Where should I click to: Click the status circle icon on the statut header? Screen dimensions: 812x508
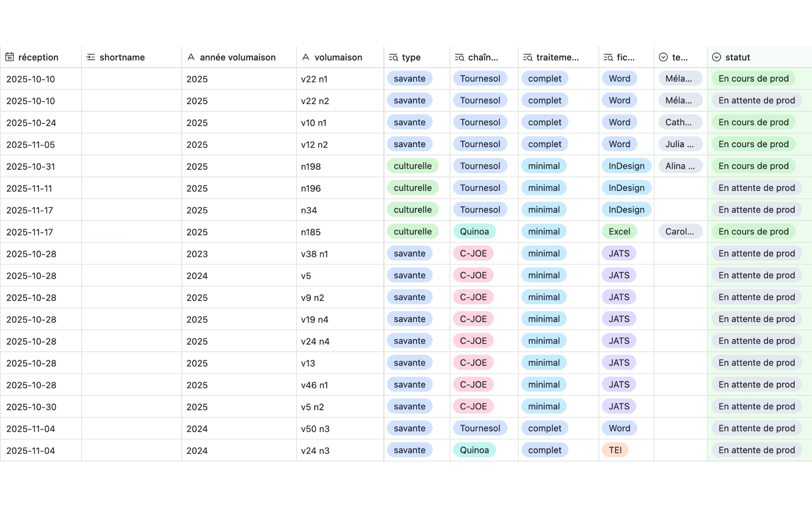[x=716, y=57]
